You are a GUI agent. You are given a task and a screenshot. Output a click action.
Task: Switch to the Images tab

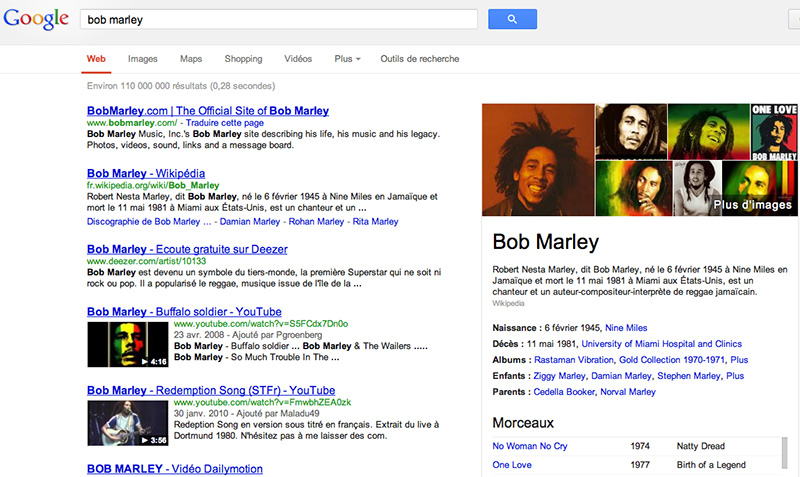point(142,59)
